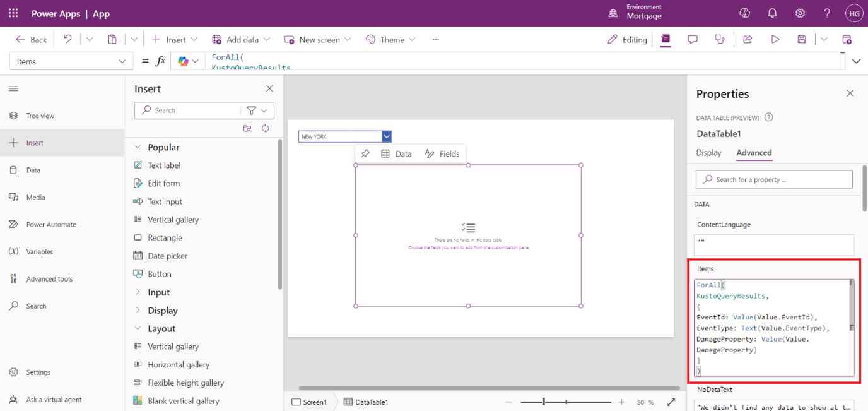Open the Items property dropdown
The height and width of the screenshot is (411, 868).
[71, 61]
